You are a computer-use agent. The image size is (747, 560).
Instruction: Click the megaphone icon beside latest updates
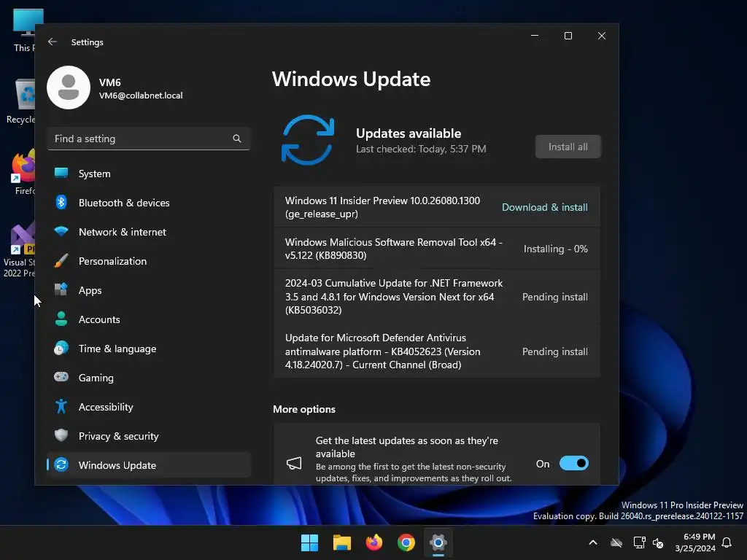point(294,463)
